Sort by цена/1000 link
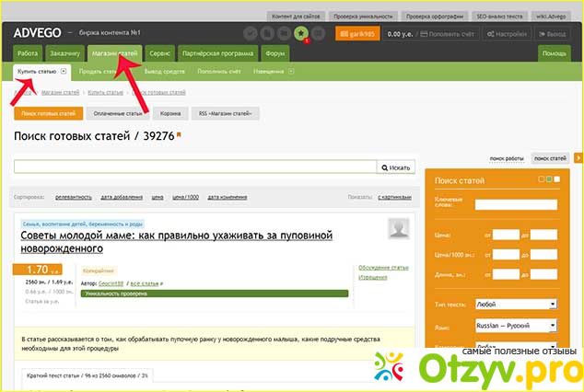The height and width of the screenshot is (392, 584). click(x=185, y=197)
